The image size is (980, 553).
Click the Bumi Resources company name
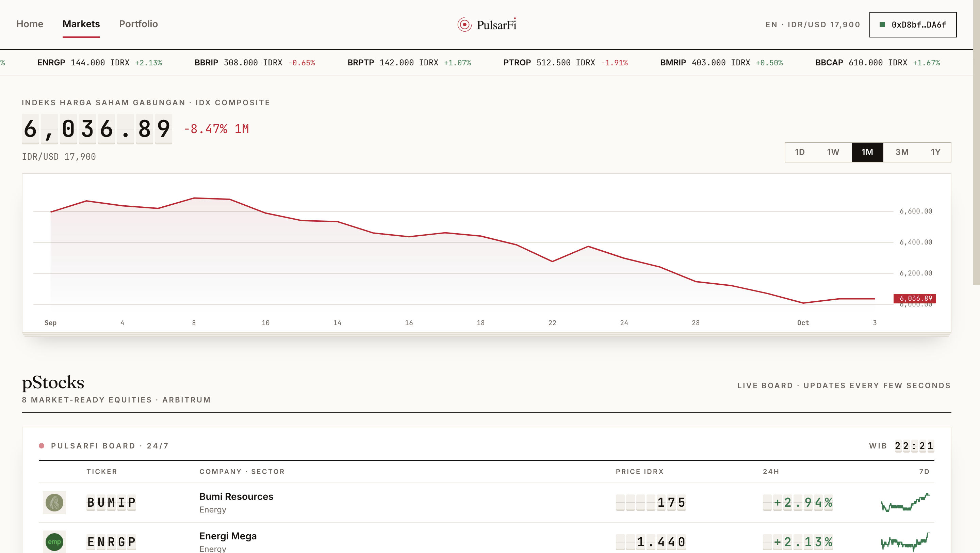tap(236, 496)
